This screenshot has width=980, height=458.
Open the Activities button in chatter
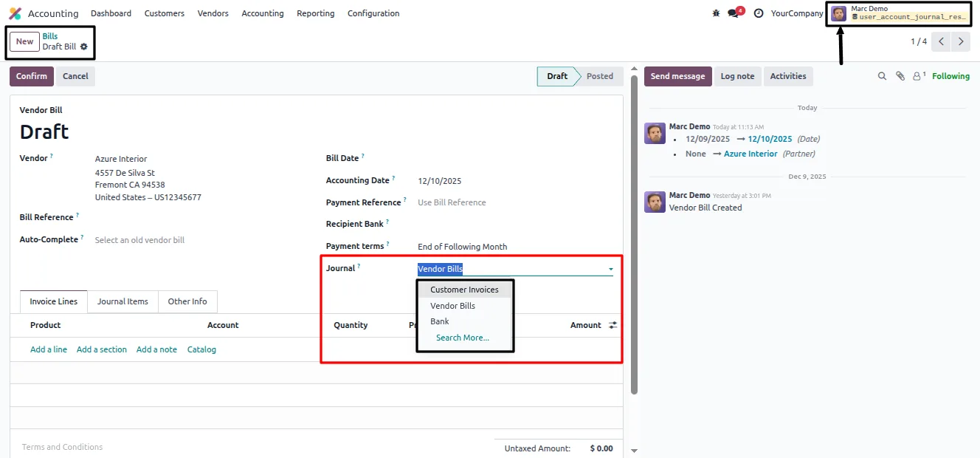(x=788, y=76)
